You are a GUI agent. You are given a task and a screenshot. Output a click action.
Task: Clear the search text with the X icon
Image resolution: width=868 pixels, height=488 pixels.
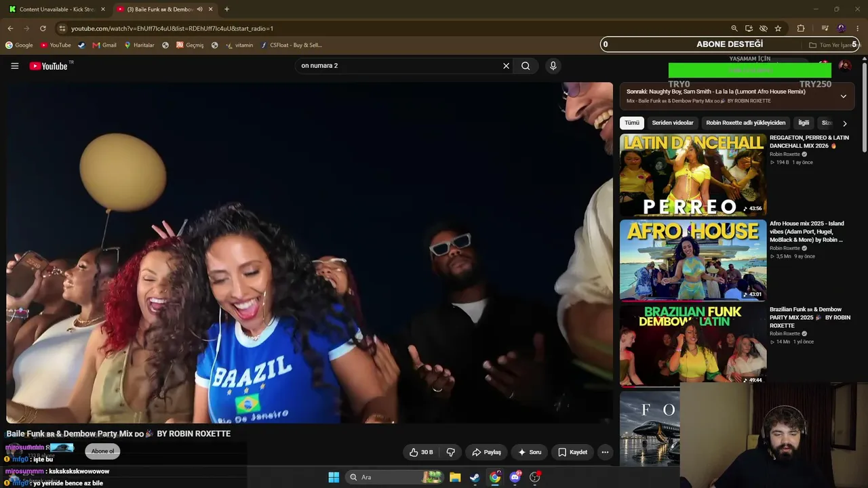(506, 66)
